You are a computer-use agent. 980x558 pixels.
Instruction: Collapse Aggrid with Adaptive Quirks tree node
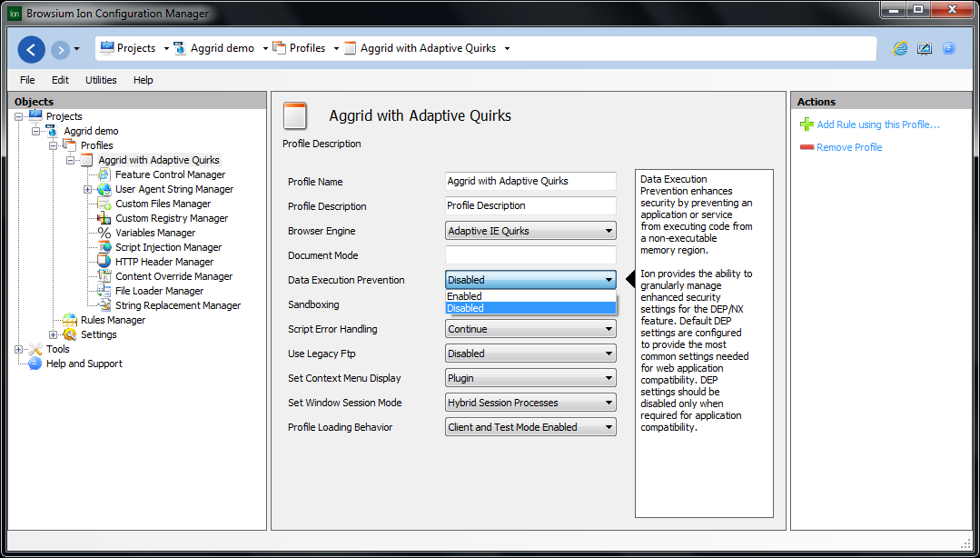click(70, 160)
